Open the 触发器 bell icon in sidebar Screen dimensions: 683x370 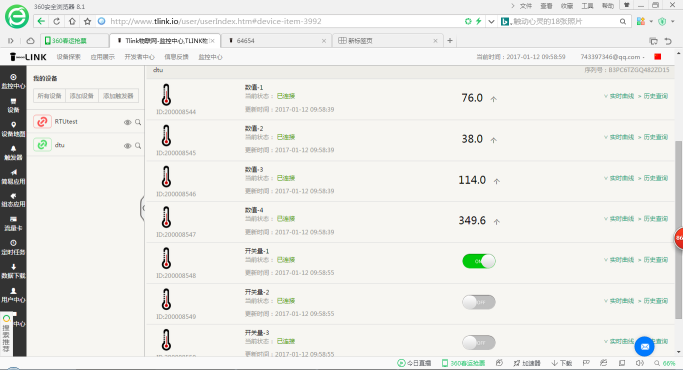coord(13,149)
